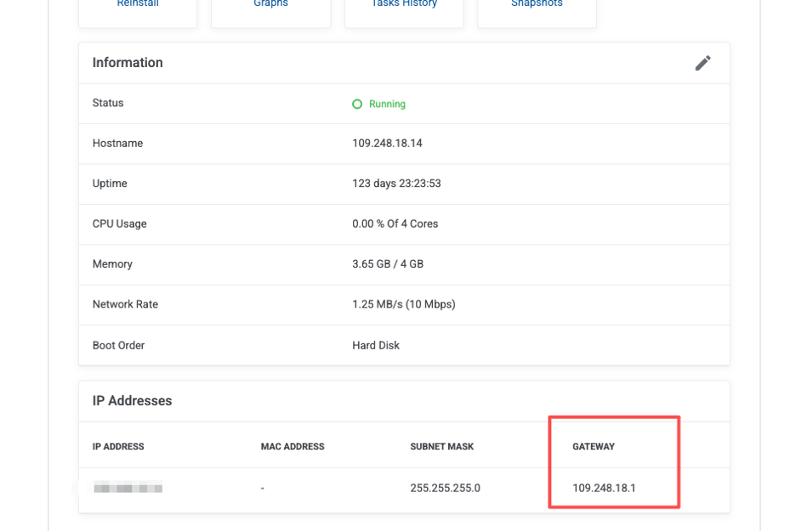Open the Graphs section

coord(270,5)
